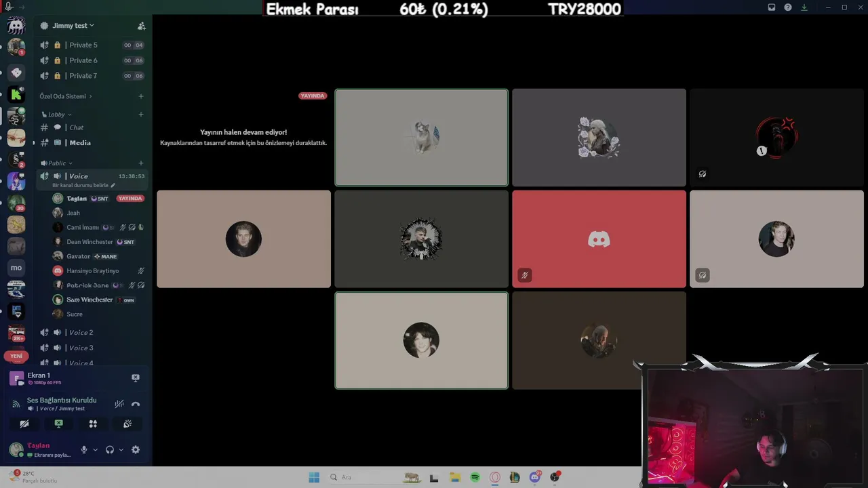Add channel to Özel Oda Sistemi category
Image resolution: width=868 pixels, height=488 pixels.
click(x=141, y=96)
